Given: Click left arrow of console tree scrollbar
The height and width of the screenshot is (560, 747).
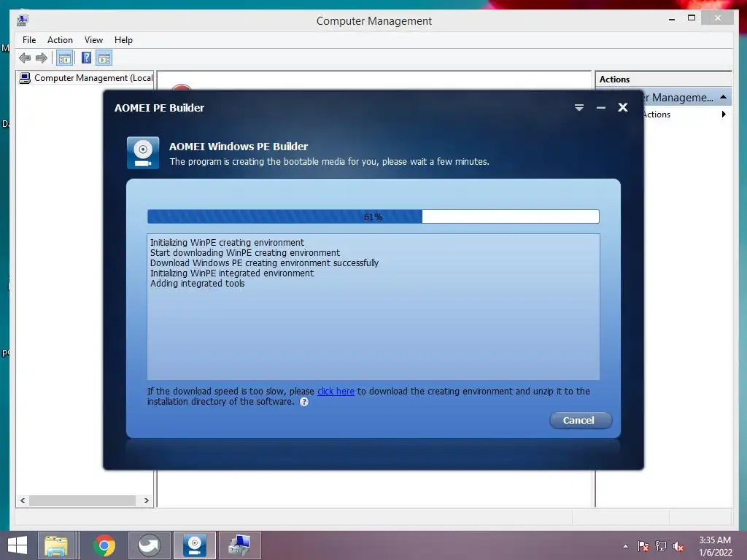Looking at the screenshot, I should 23,500.
